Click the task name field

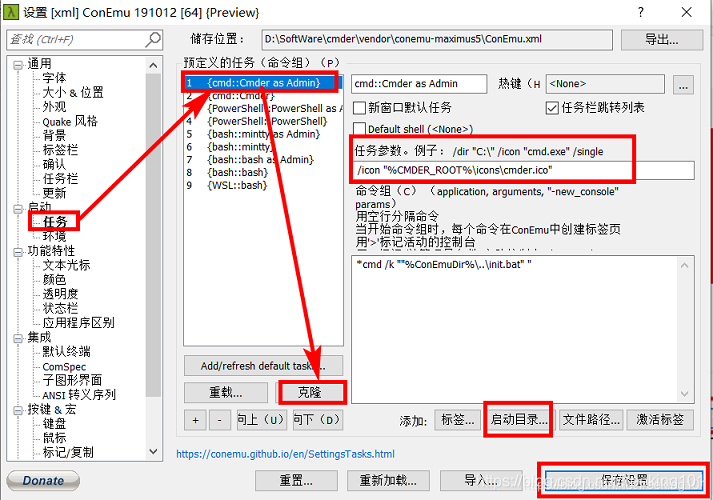419,84
